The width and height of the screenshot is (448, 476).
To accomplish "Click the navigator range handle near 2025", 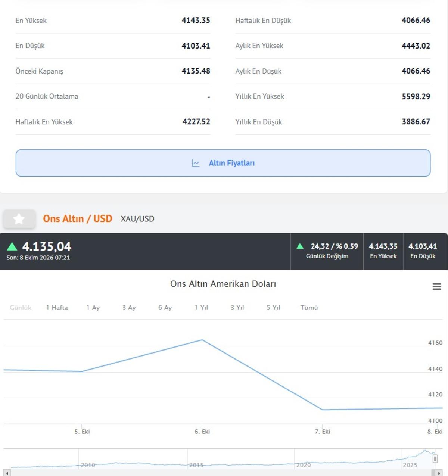I will coord(435,458).
